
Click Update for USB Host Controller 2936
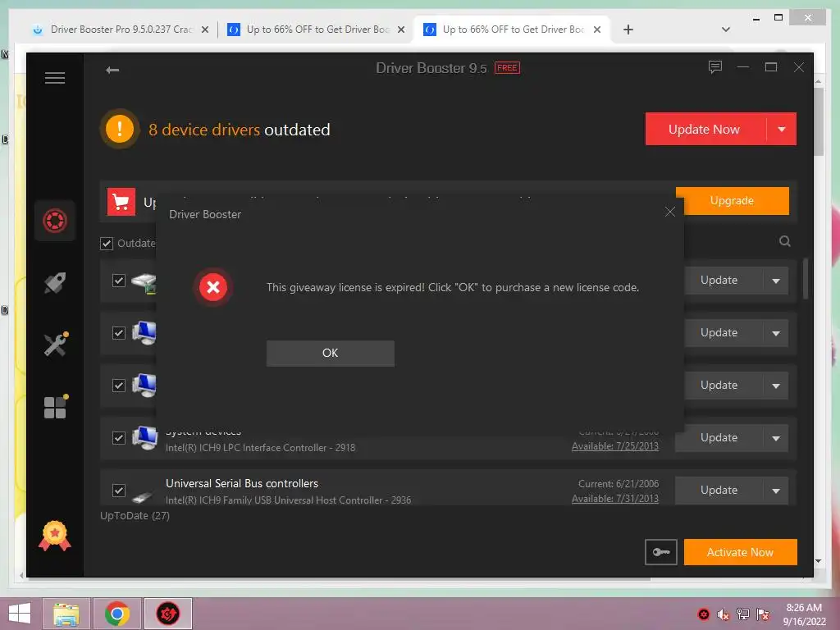[719, 491]
